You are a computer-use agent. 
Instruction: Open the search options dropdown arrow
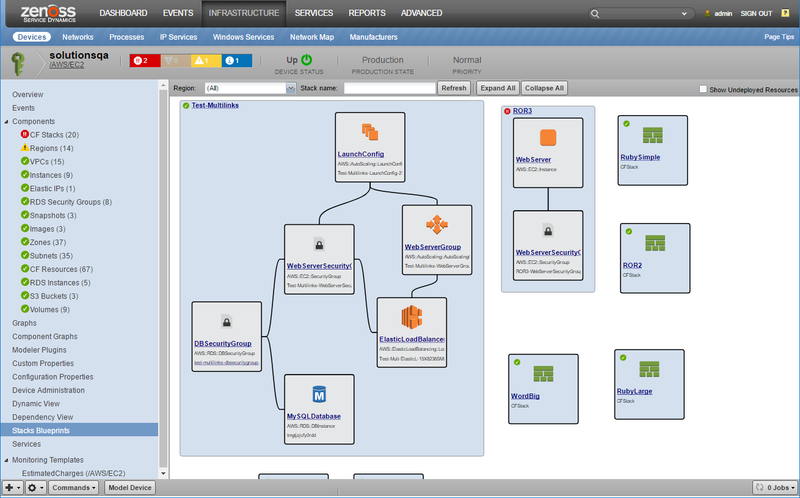coord(684,14)
